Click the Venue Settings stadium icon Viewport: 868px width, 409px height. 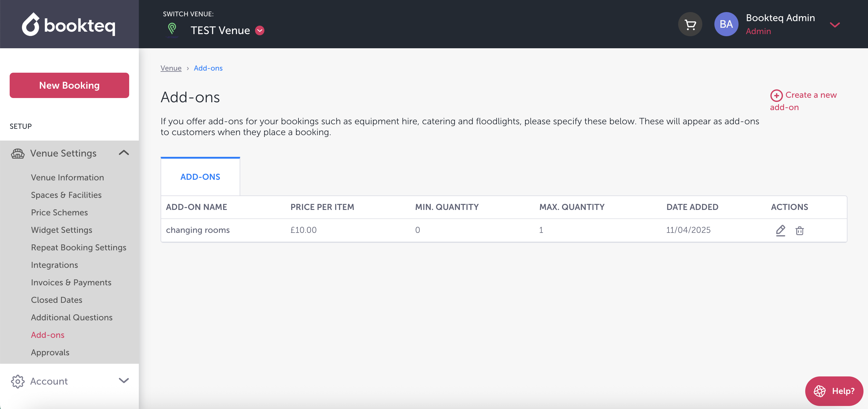(x=18, y=154)
